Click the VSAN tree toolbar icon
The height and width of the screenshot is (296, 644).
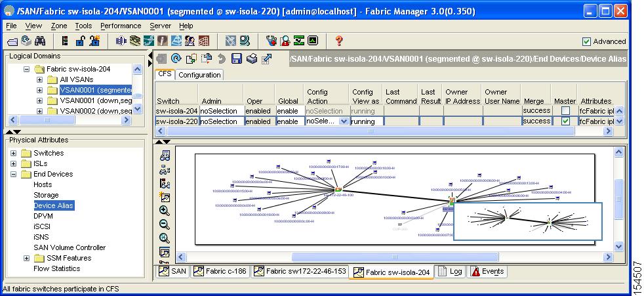pyautogui.click(x=65, y=41)
